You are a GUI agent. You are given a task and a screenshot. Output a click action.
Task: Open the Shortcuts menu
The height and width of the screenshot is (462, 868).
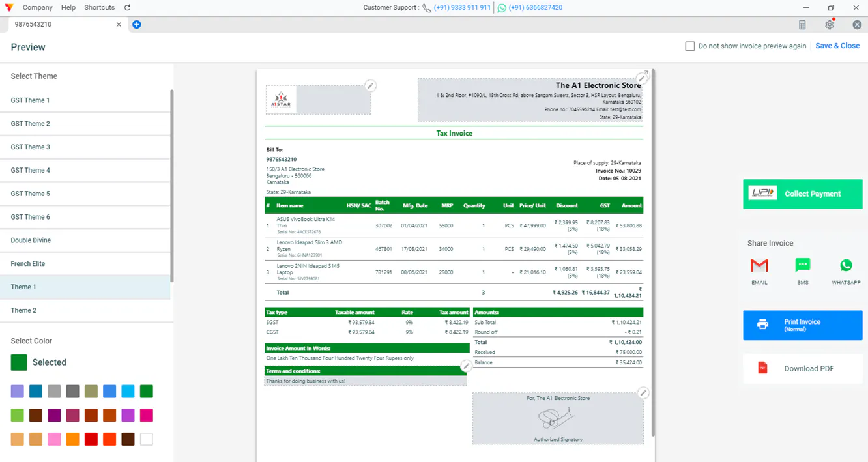(99, 8)
